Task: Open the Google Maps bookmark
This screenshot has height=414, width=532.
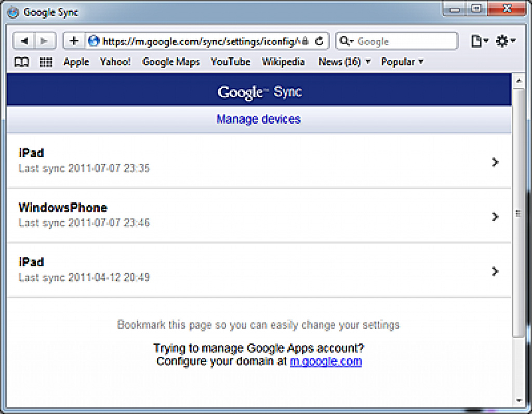Action: 171,62
